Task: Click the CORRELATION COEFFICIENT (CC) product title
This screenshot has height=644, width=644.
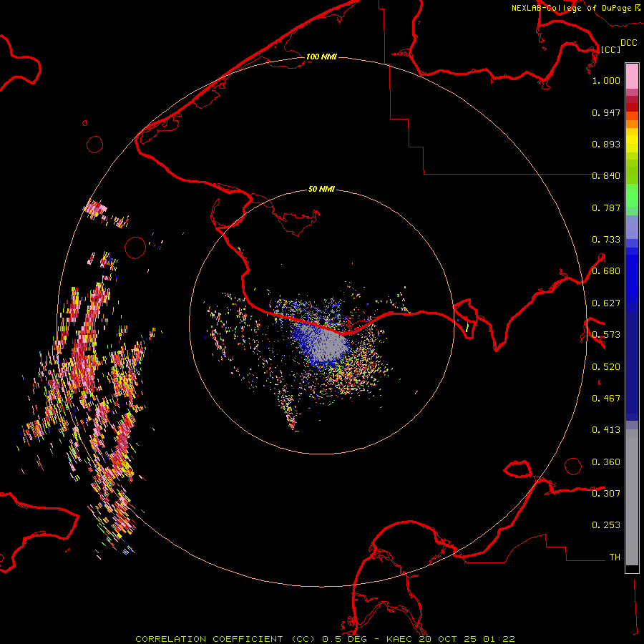Action: point(225,639)
